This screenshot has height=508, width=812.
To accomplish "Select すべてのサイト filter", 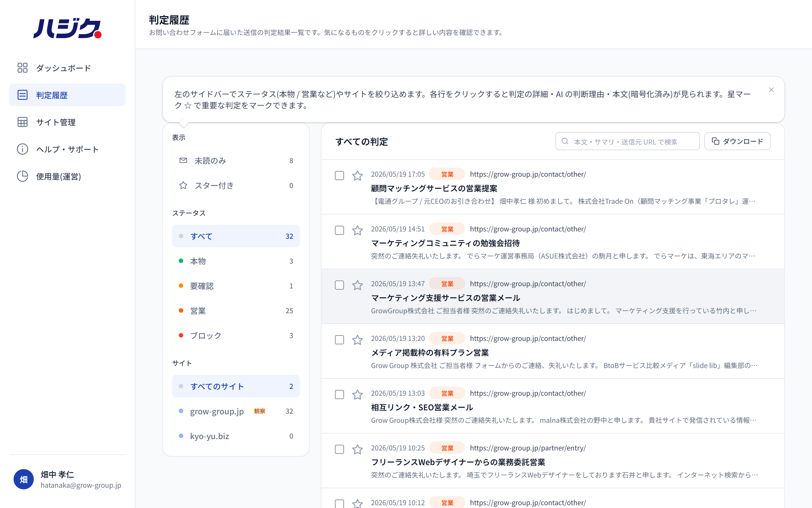I will [236, 386].
